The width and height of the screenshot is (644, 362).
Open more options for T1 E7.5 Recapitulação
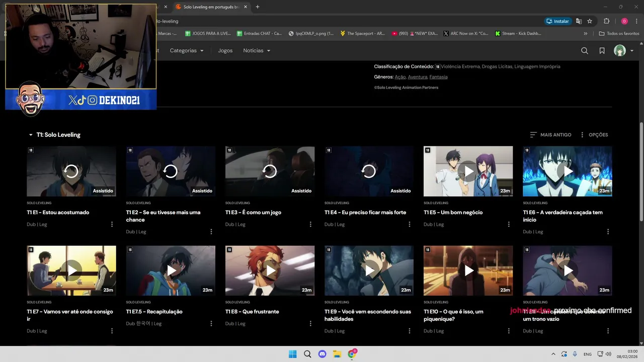click(x=211, y=324)
